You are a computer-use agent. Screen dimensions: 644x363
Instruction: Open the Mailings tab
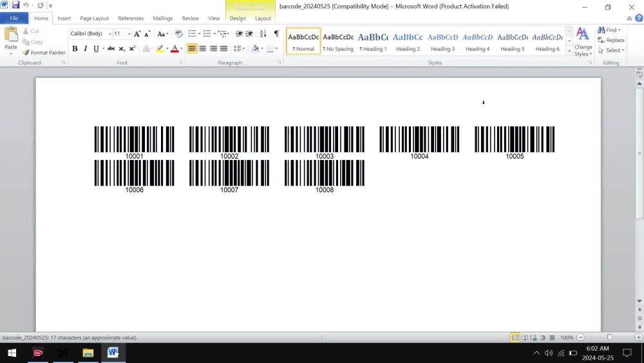(x=163, y=18)
